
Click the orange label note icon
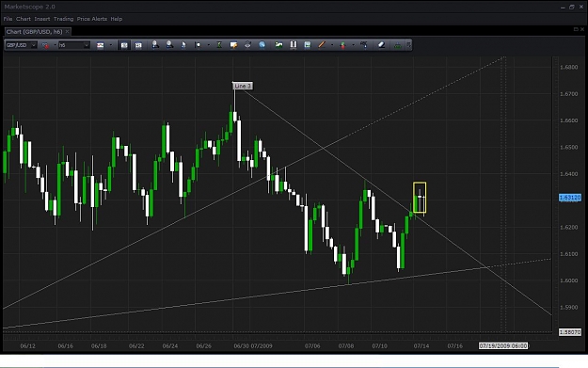(x=233, y=45)
